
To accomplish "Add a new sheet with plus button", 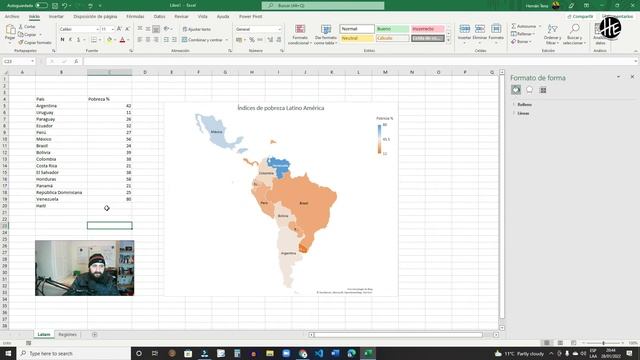I will click(95, 335).
